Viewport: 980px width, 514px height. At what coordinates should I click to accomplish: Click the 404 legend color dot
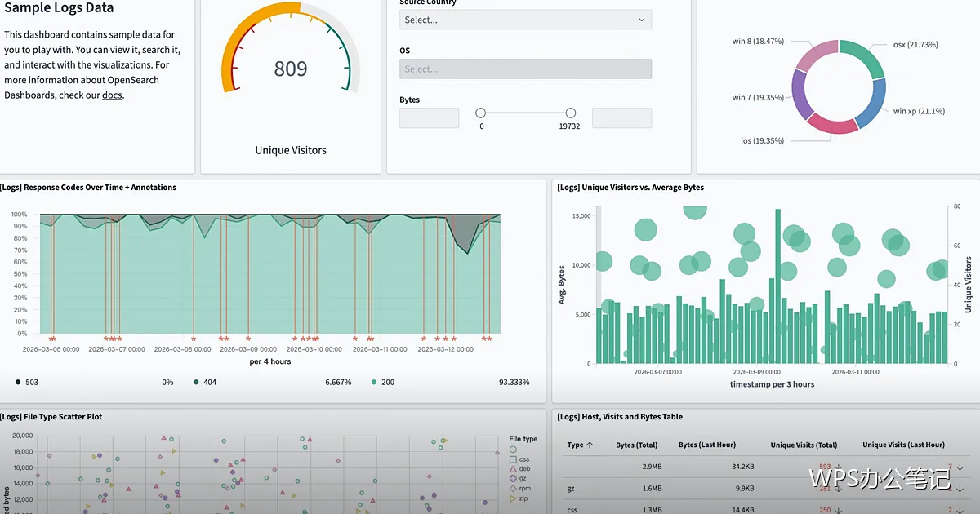(196, 382)
